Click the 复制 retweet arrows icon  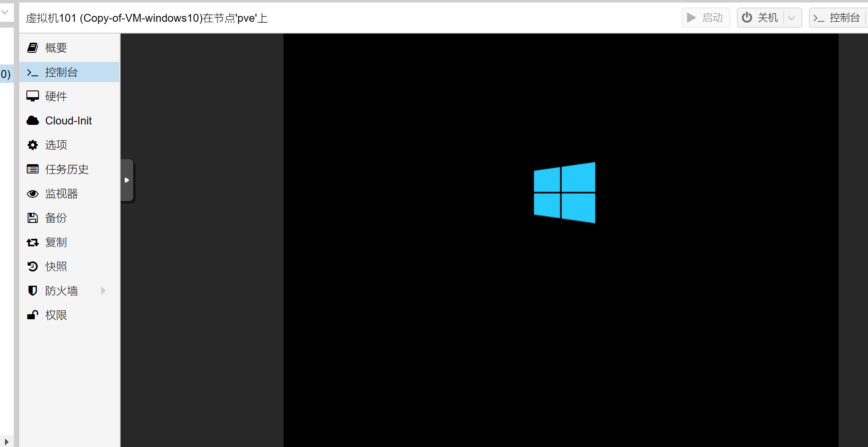[33, 243]
